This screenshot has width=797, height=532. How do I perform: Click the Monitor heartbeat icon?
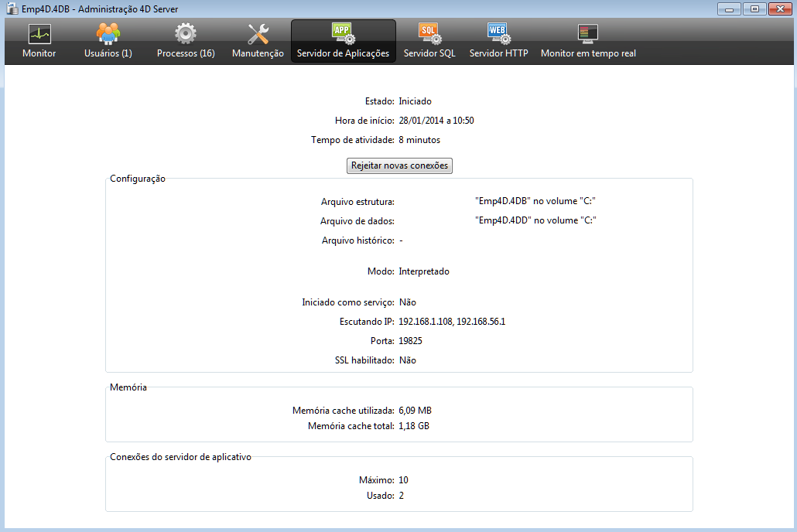(x=39, y=34)
